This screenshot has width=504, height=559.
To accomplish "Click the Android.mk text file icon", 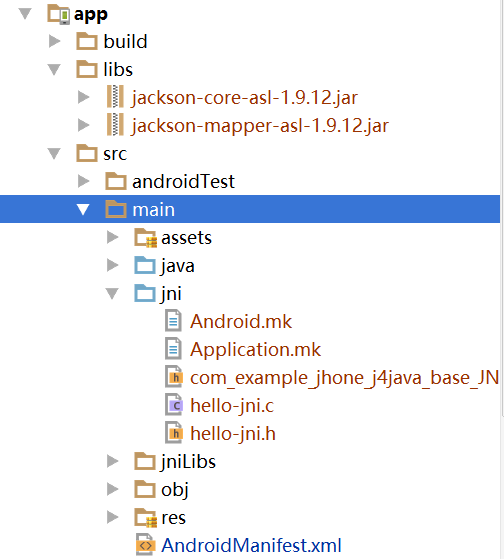I will click(174, 321).
